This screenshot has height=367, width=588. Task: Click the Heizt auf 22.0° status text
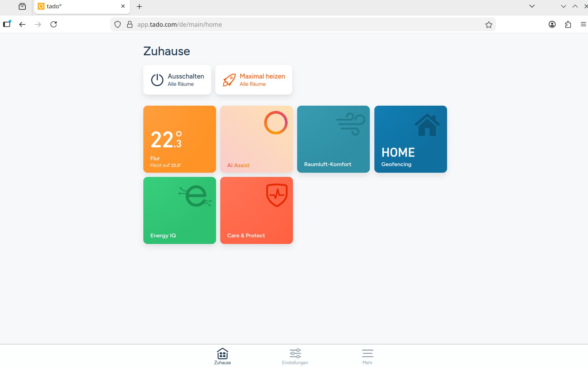click(166, 165)
